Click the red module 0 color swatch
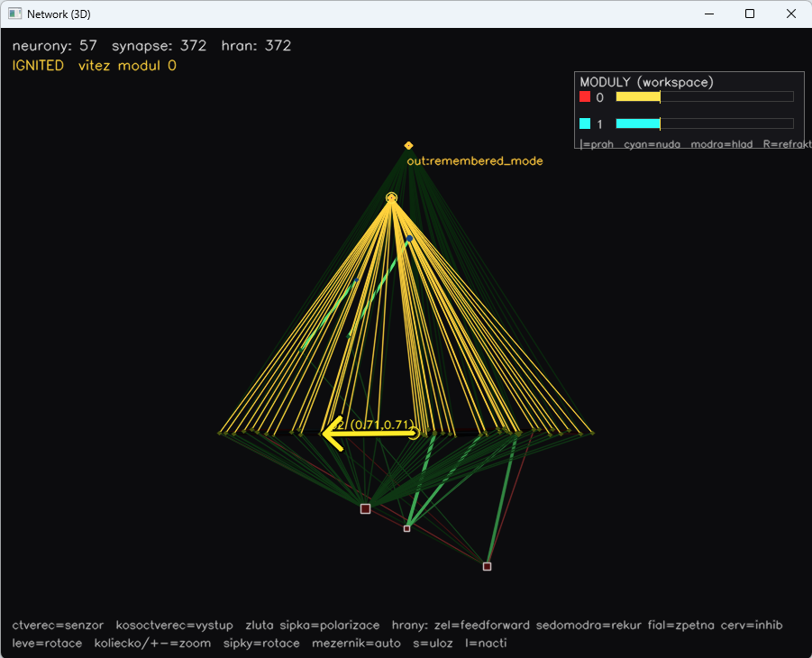The image size is (812, 658). coord(585,96)
